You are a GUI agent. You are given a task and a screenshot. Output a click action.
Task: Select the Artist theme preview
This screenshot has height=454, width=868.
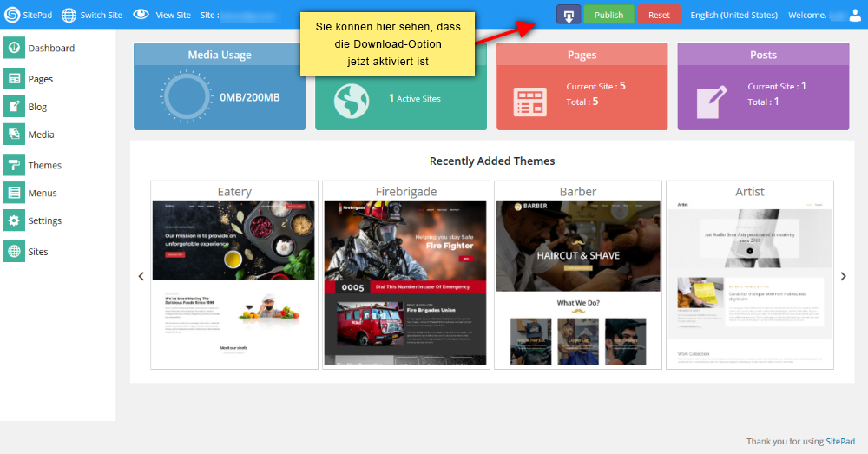[750, 282]
